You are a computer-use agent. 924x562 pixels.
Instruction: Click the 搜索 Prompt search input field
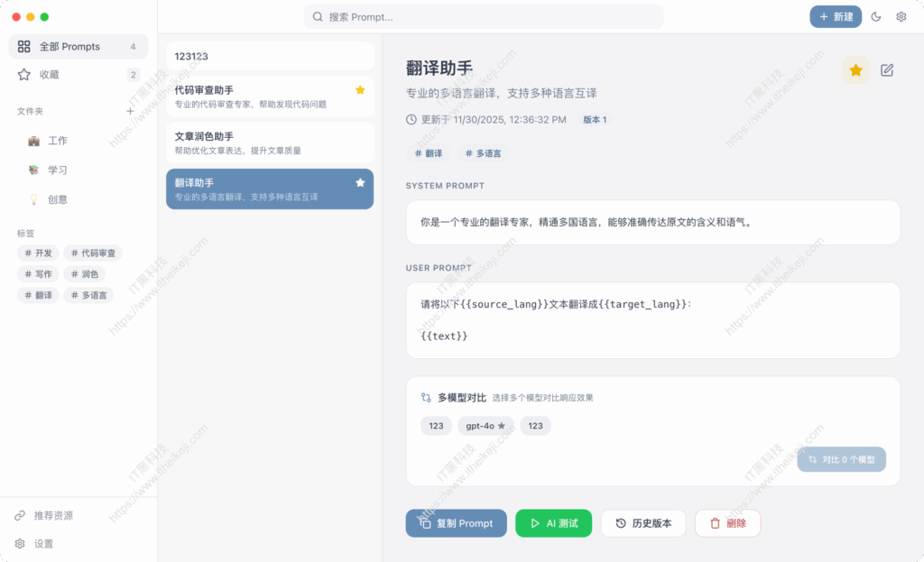click(485, 16)
